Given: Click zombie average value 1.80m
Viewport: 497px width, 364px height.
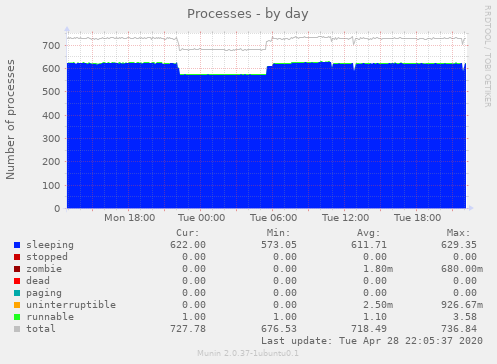Looking at the screenshot, I should (x=378, y=269).
